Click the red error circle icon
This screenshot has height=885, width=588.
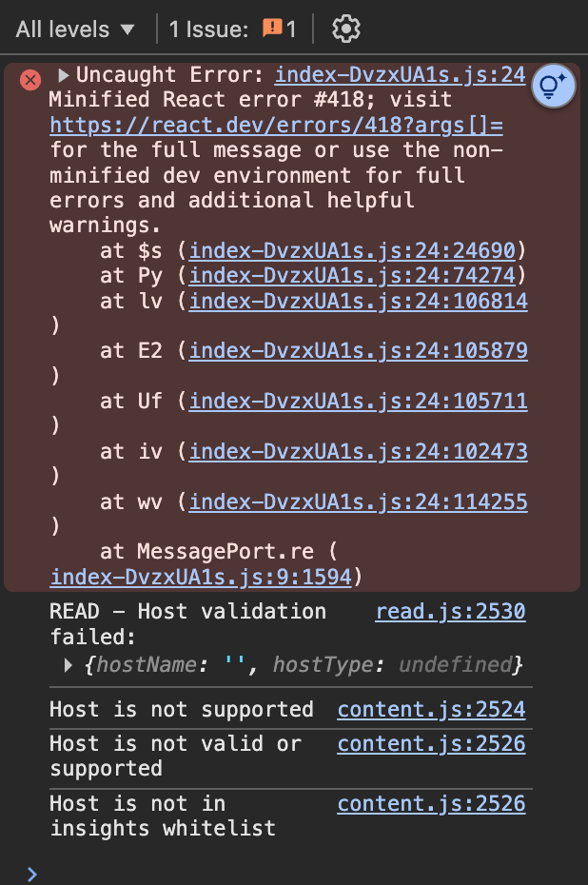point(30,80)
